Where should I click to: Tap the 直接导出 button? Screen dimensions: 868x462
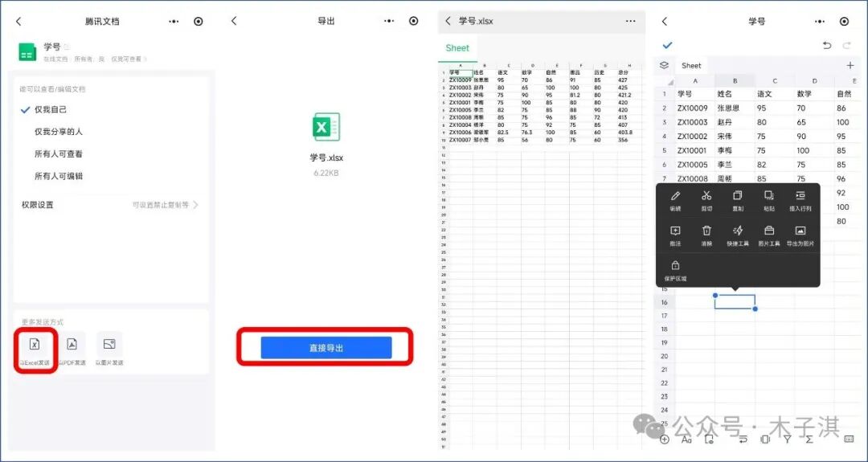click(326, 347)
